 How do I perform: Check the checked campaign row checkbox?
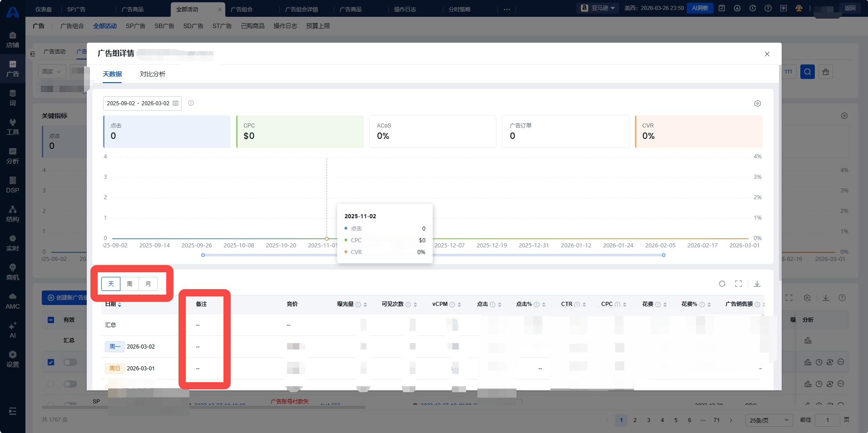pyautogui.click(x=51, y=362)
